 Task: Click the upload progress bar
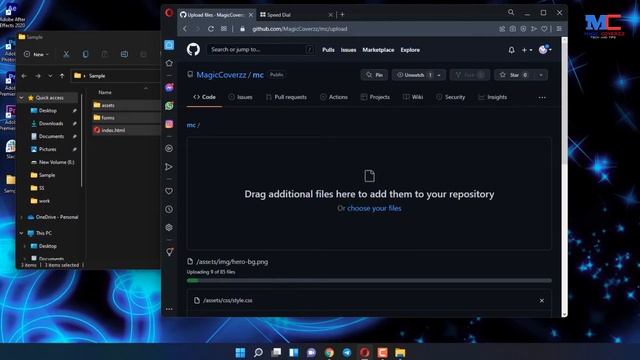369,280
